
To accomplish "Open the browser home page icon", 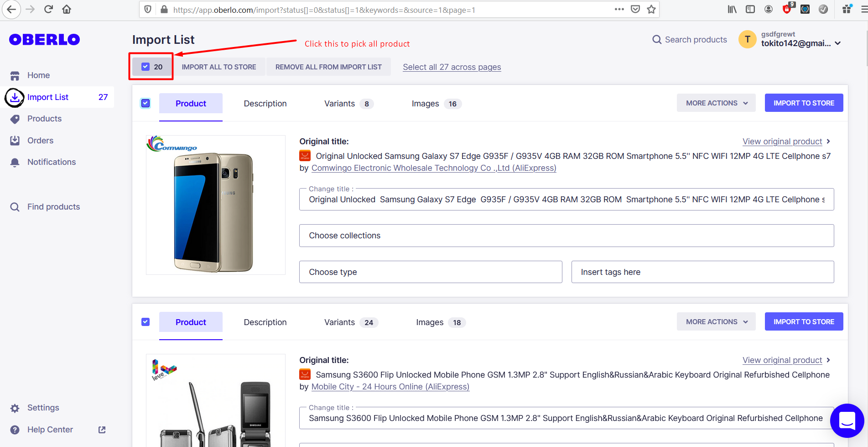I will point(67,10).
